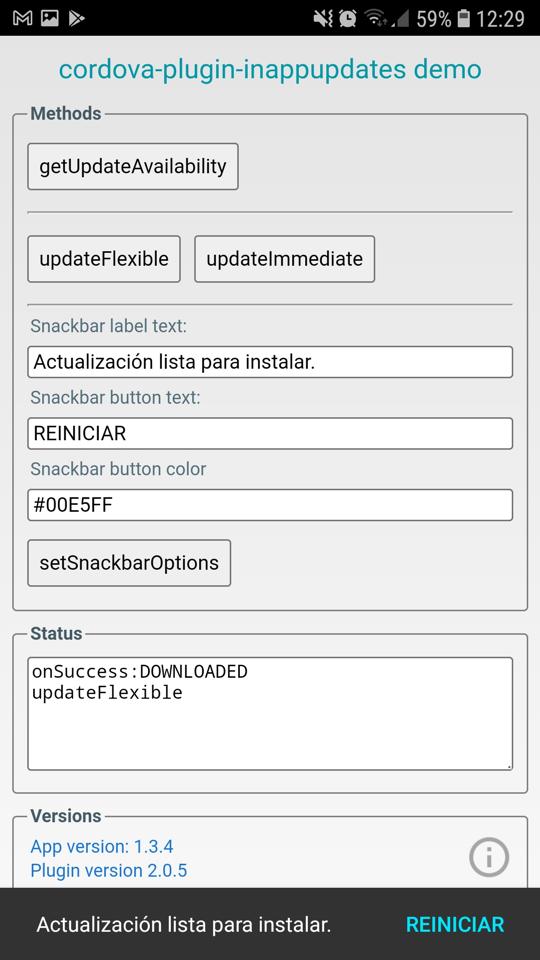The image size is (540, 960).
Task: Click inside the Status log textarea
Action: [x=270, y=714]
